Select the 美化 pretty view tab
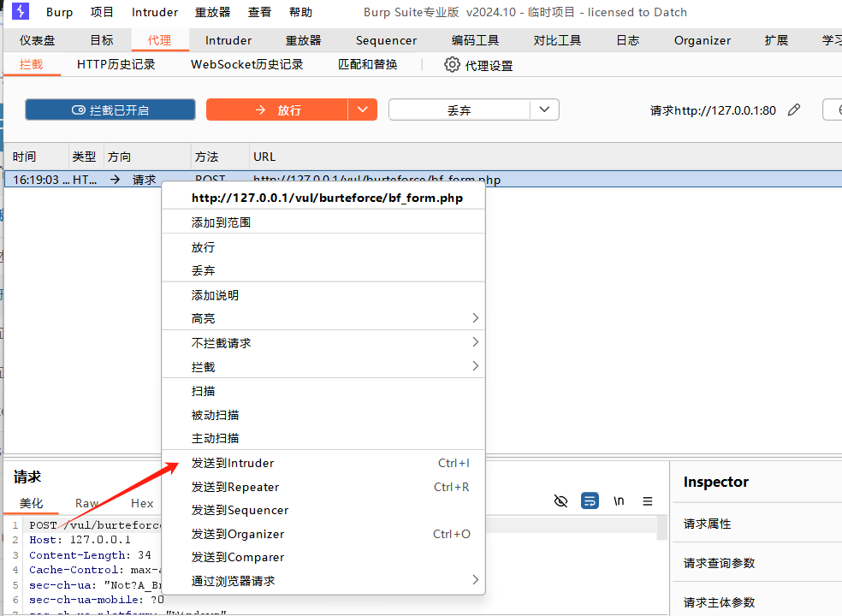 pos(31,503)
